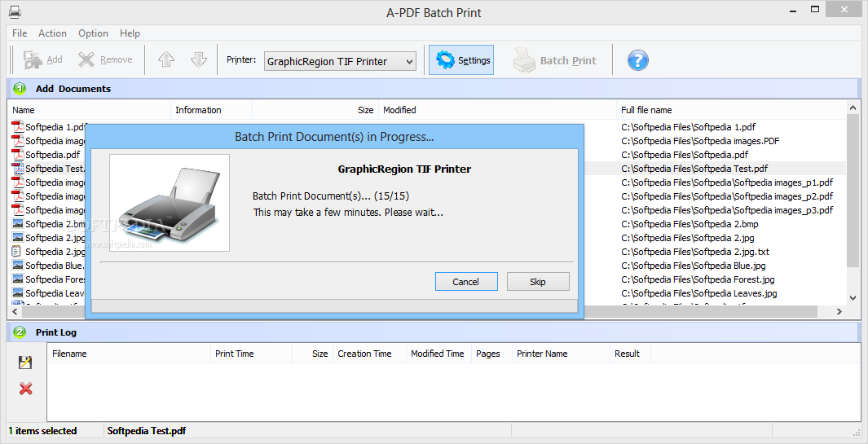This screenshot has height=444, width=868.
Task: Open the Action menu
Action: click(52, 33)
